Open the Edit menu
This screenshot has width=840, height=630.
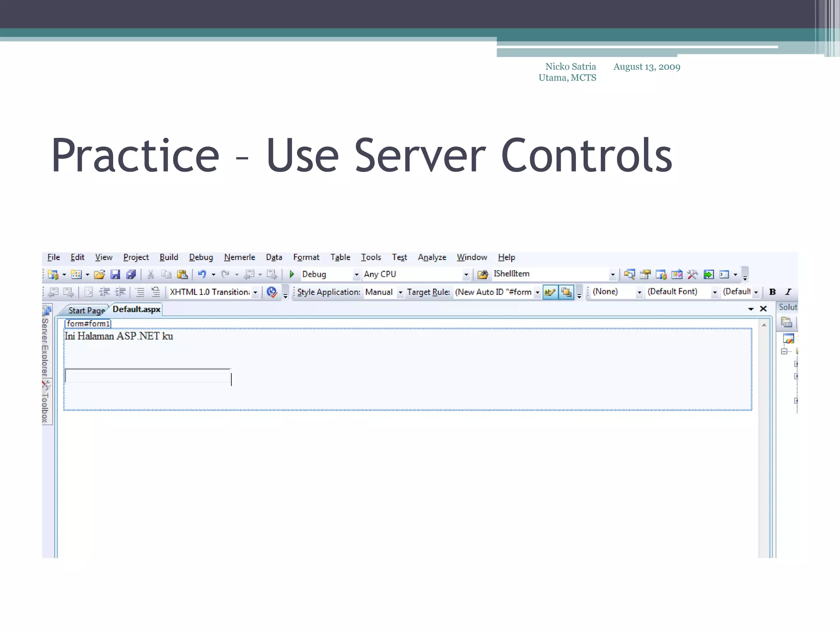pos(78,257)
